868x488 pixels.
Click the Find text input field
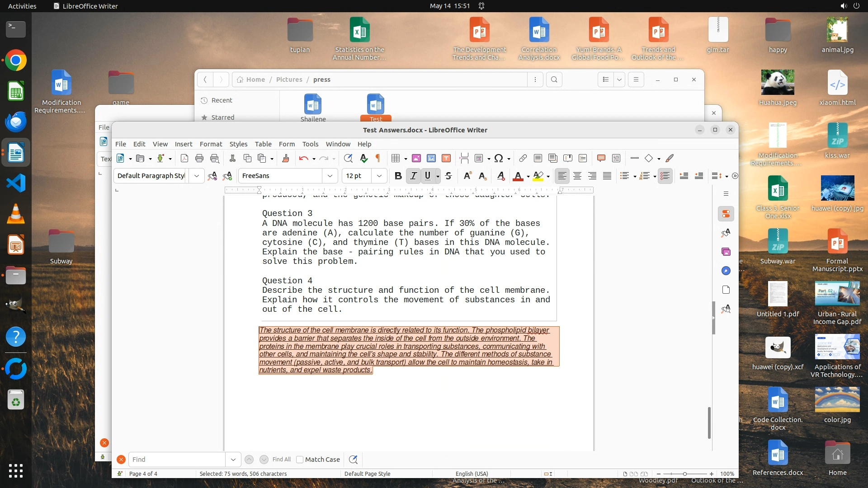176,460
